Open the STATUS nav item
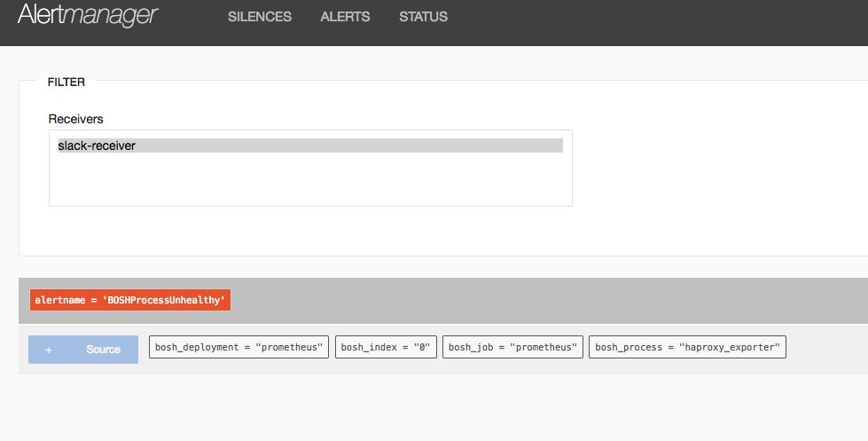Viewport: 868px width, 441px height. coord(424,17)
